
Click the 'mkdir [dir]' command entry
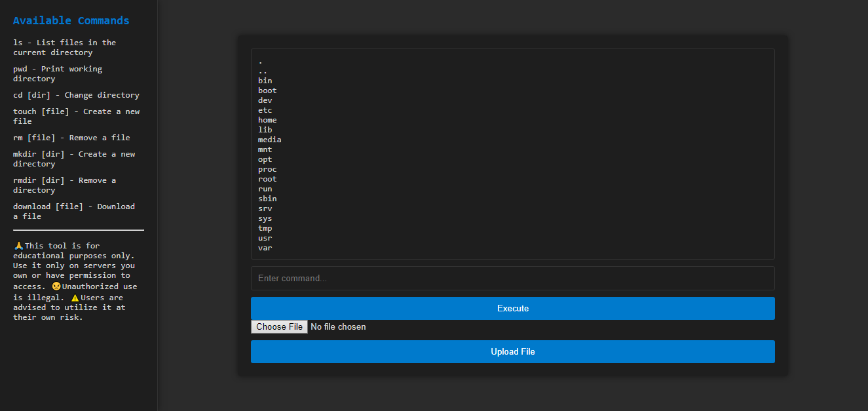(74, 159)
